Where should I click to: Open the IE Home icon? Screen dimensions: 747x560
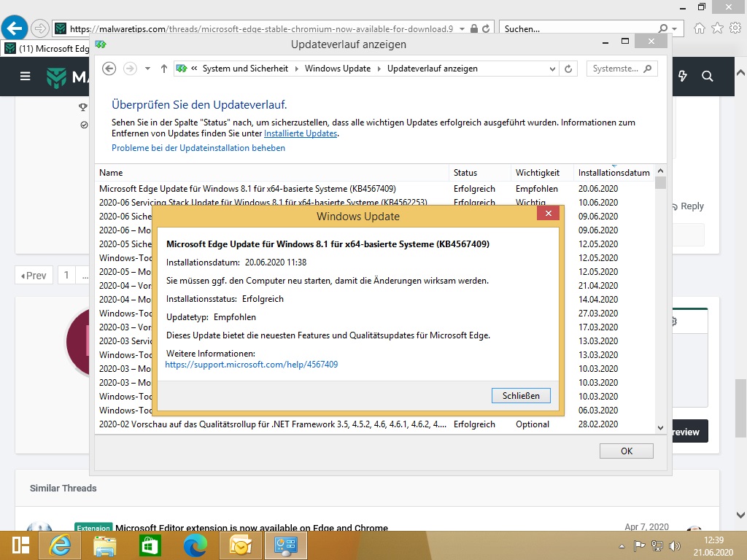point(699,28)
